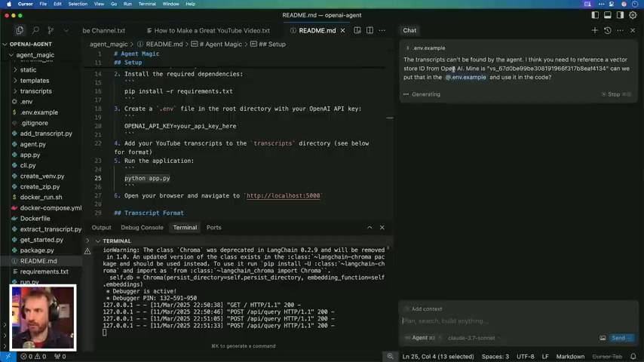Change indentation via Spaces: 3
Viewport: 644px width, 362px height.
[495, 357]
